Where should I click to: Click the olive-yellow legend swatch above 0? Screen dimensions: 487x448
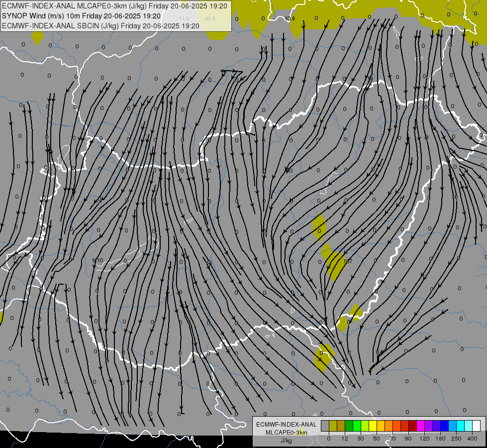click(x=333, y=426)
